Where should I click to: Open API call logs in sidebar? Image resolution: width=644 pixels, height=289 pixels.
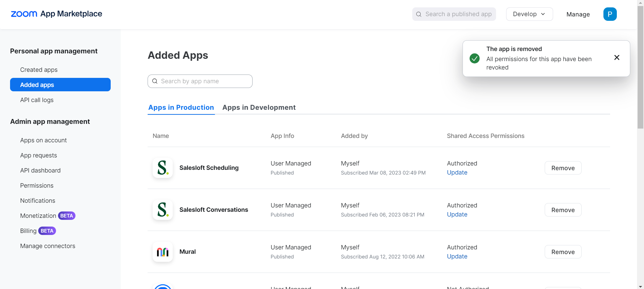pos(37,100)
